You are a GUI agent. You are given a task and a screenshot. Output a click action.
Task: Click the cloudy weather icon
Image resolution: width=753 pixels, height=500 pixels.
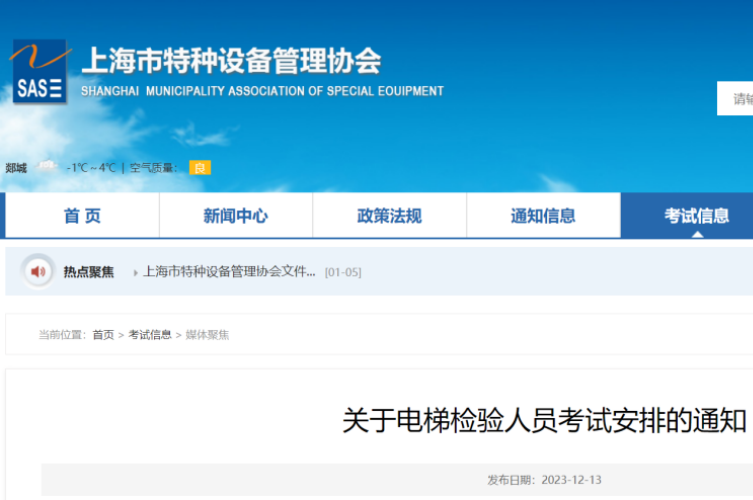pos(47,167)
